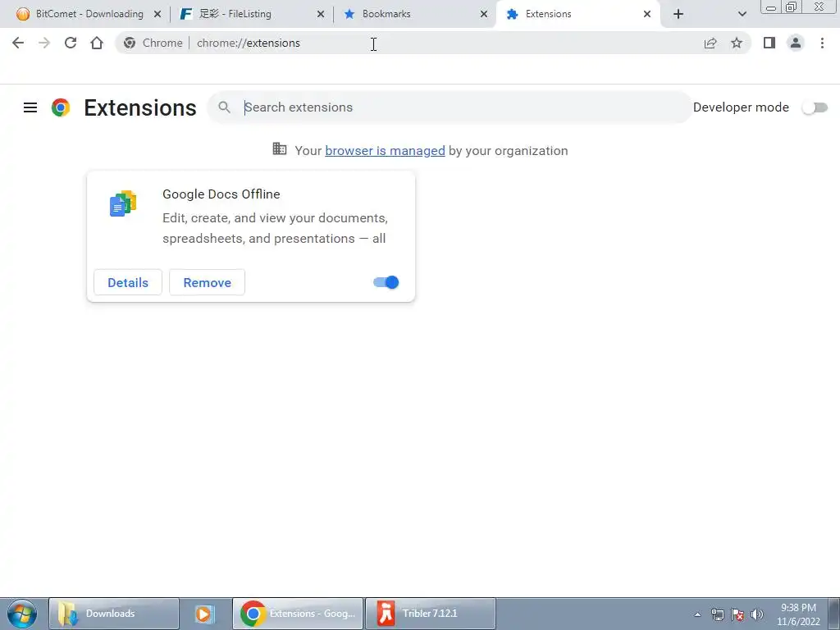This screenshot has width=840, height=630.
Task: Open the profile avatar menu
Action: coord(796,43)
